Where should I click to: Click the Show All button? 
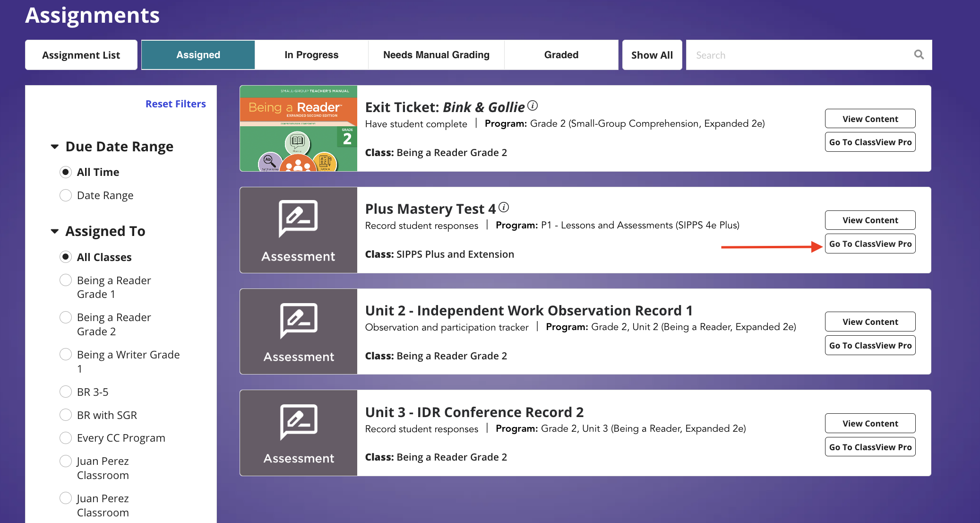click(x=652, y=55)
